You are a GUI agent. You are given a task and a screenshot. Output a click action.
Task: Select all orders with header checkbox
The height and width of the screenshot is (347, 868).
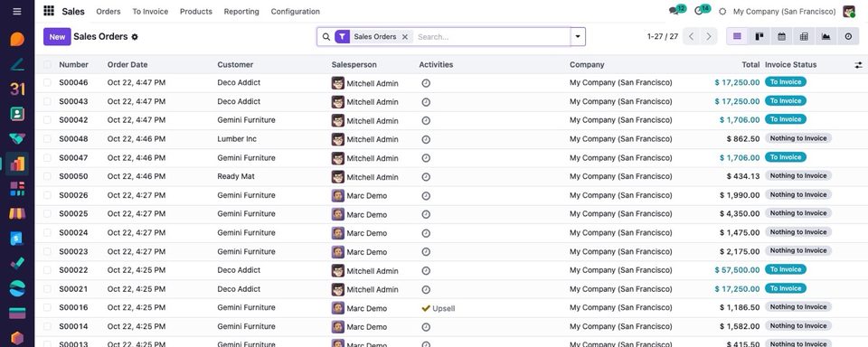pos(47,64)
